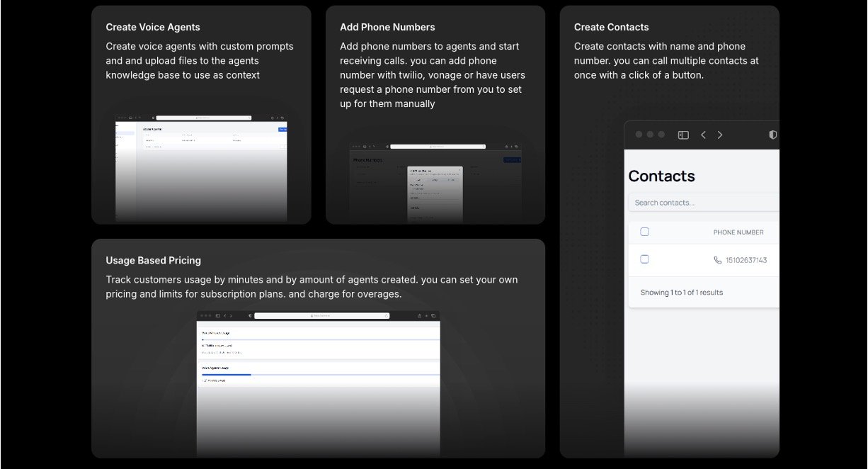Open the Create Voice Agents screenshot thumbnail

coord(201,170)
